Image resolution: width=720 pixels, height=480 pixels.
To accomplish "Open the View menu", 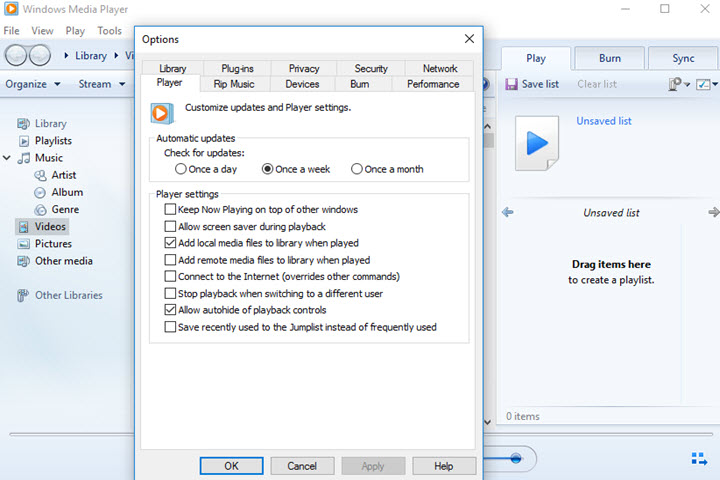I will tap(42, 31).
